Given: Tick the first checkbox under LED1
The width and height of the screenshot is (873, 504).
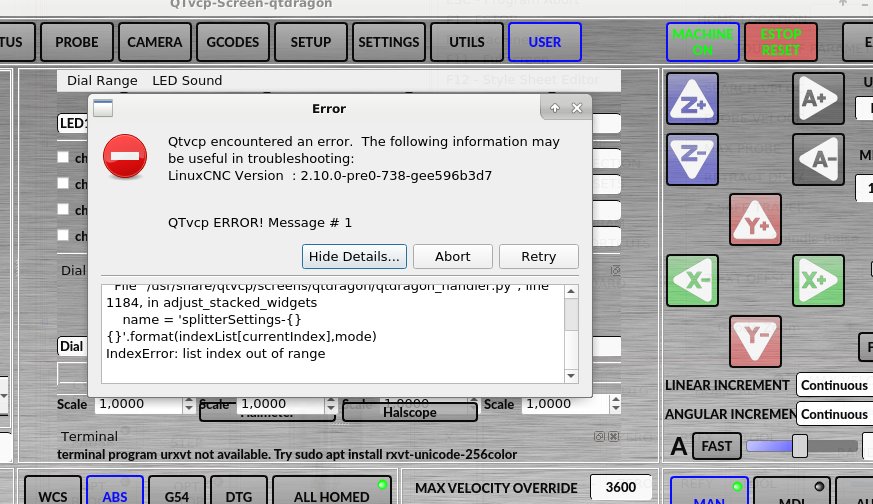Looking at the screenshot, I should tap(63, 157).
